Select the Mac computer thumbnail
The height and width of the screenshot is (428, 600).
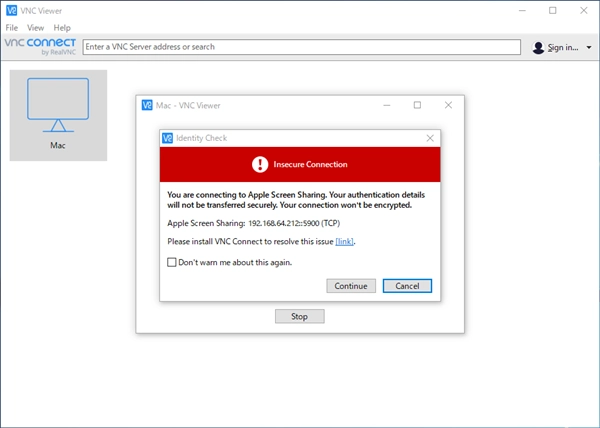tap(58, 115)
